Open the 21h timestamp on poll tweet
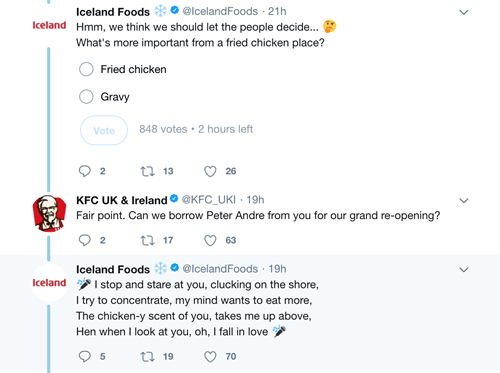The height and width of the screenshot is (373, 500). 277,11
